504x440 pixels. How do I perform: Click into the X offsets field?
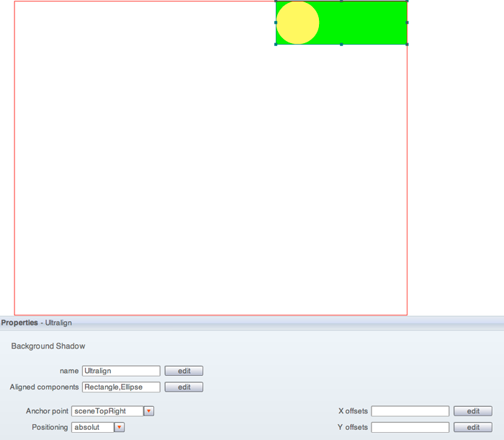(410, 411)
